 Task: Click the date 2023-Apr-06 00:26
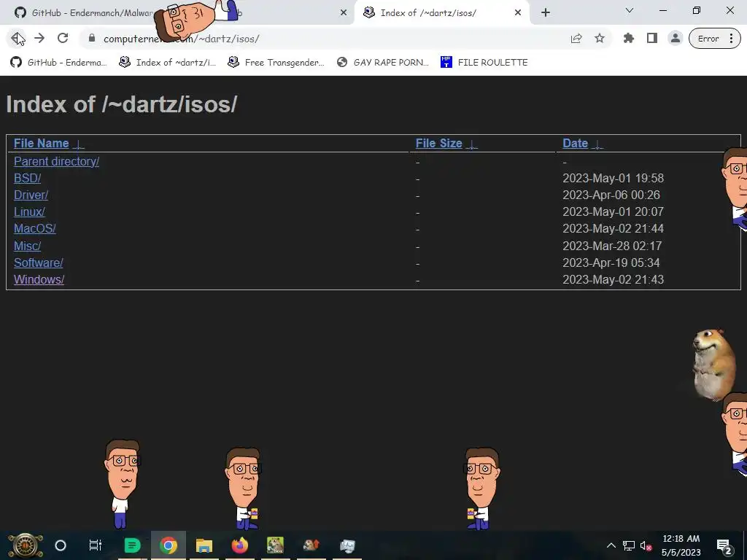pos(611,195)
